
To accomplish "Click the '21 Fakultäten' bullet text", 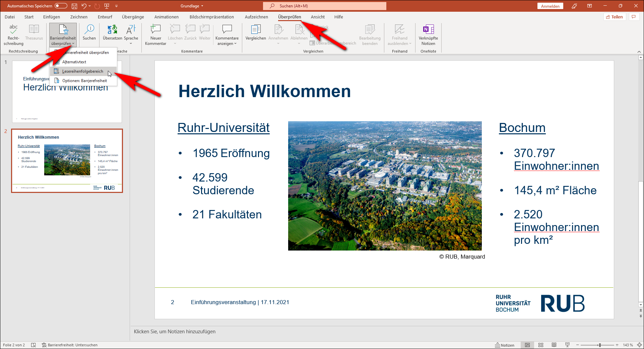I will pos(227,214).
